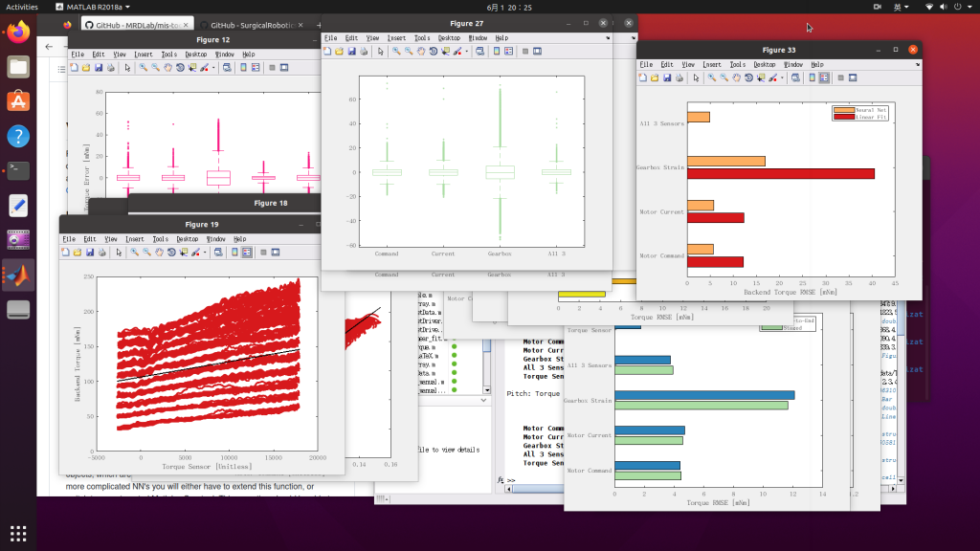Activate Rotate 3D tool in Figure 27
This screenshot has height=551, width=980.
click(434, 52)
